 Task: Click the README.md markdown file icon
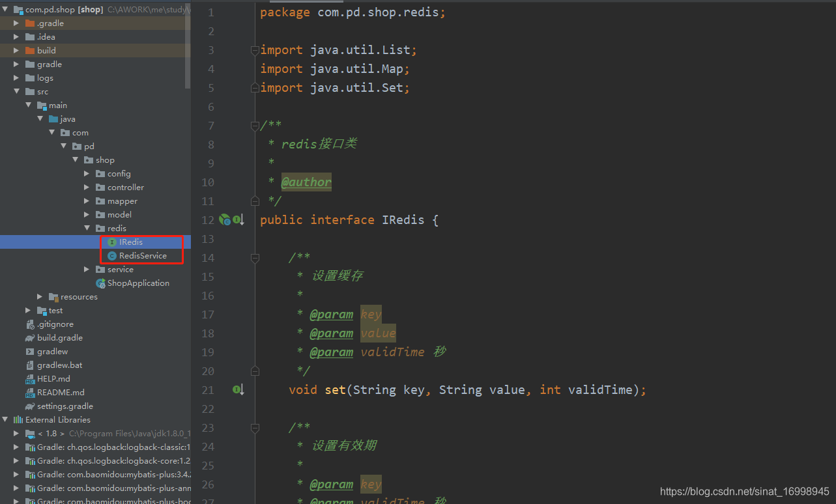30,393
